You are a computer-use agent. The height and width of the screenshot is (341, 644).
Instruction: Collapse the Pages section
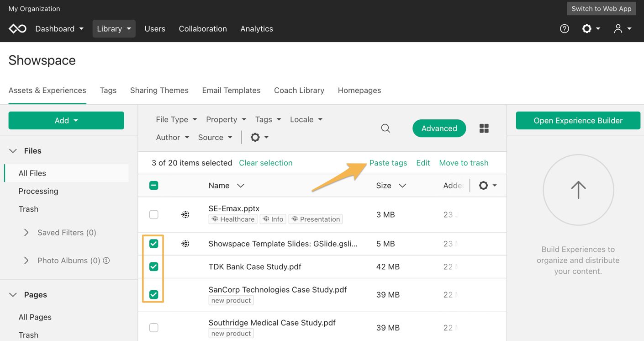coord(13,295)
